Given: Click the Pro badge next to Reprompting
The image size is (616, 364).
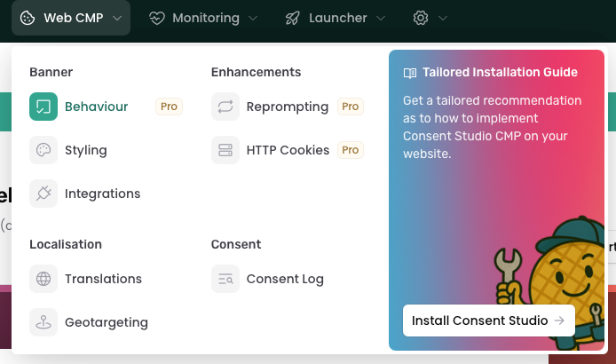Looking at the screenshot, I should tap(351, 107).
